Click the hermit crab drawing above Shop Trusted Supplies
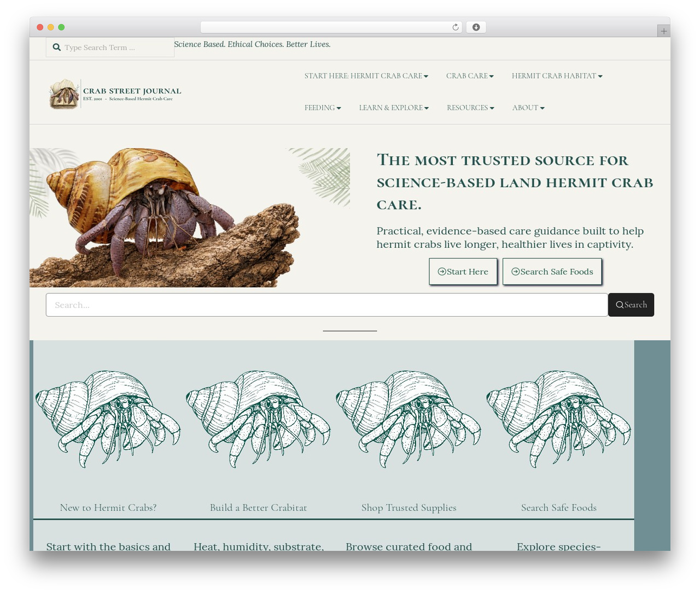 point(409,419)
